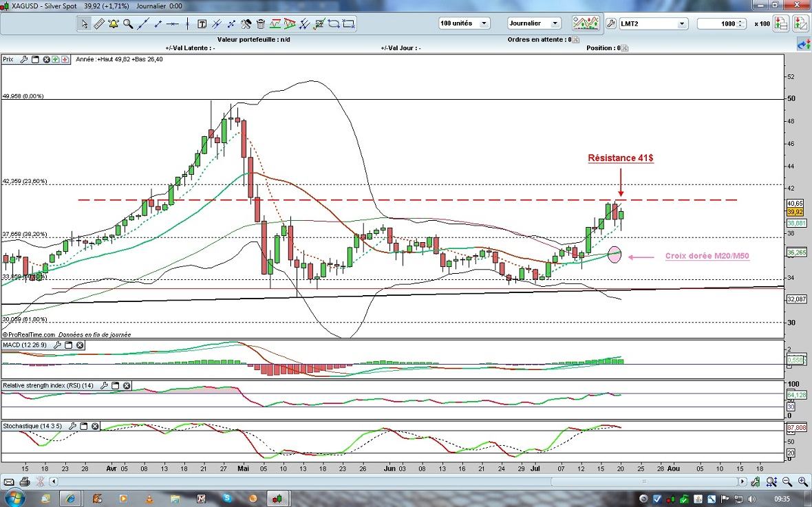Select the vertical line drawing tool

(x=187, y=24)
